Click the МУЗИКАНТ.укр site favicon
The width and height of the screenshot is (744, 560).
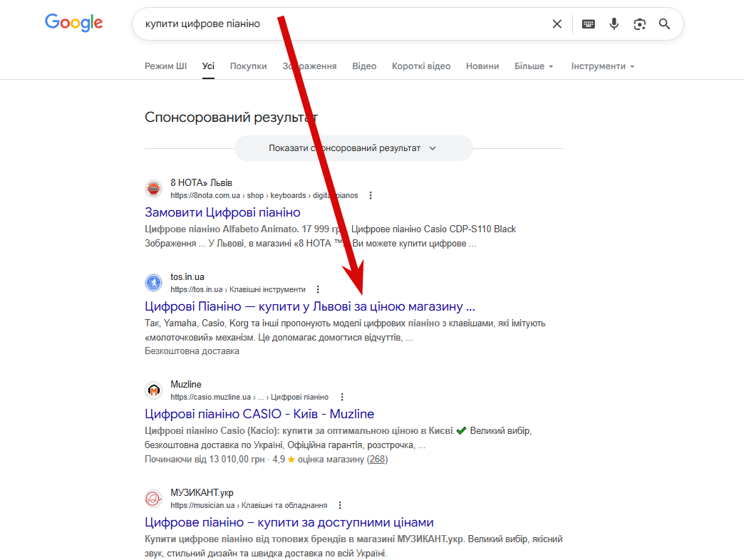coord(153,498)
